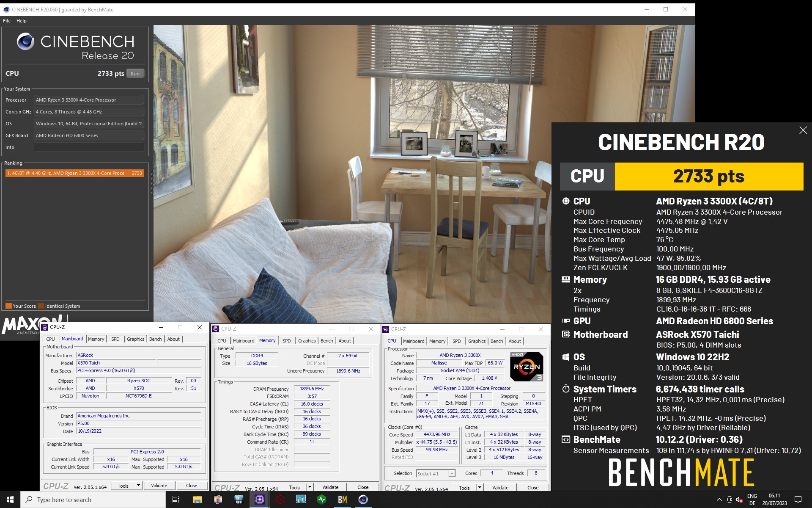Viewport: 812px width, 508px height.
Task: Click the CPU chip icon in the BenchMate panel
Action: 566,201
